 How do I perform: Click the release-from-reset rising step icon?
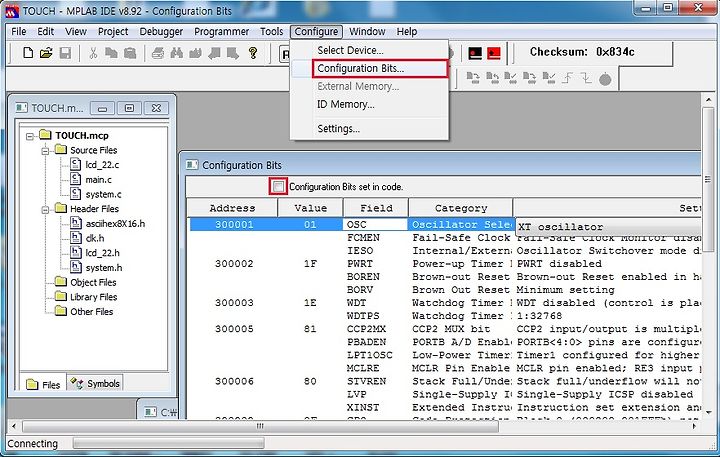click(x=568, y=78)
